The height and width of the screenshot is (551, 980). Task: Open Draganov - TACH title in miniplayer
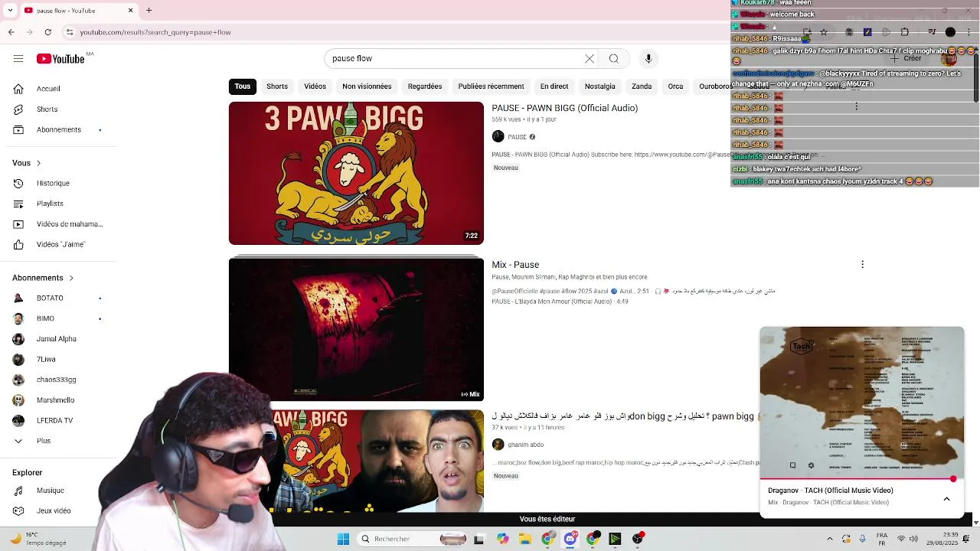[x=831, y=491]
